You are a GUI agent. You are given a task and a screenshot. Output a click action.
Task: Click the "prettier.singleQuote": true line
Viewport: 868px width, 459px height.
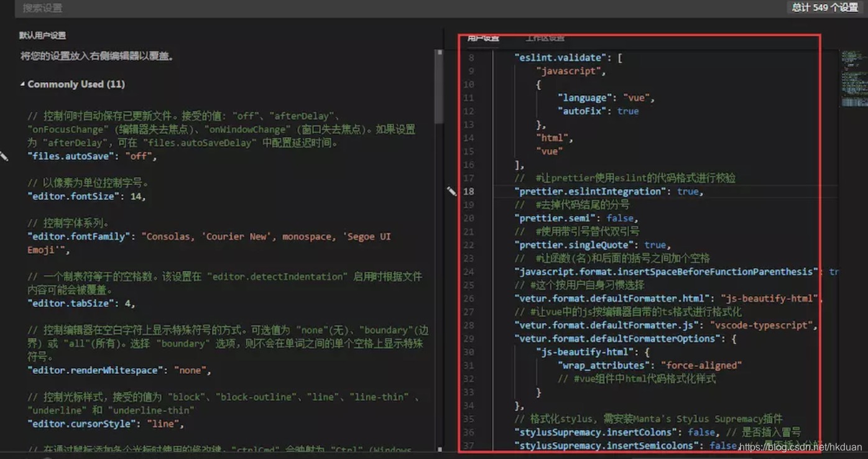point(593,245)
